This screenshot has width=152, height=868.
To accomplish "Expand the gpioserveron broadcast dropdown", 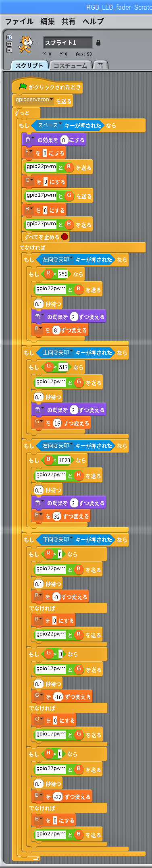I will (x=52, y=100).
